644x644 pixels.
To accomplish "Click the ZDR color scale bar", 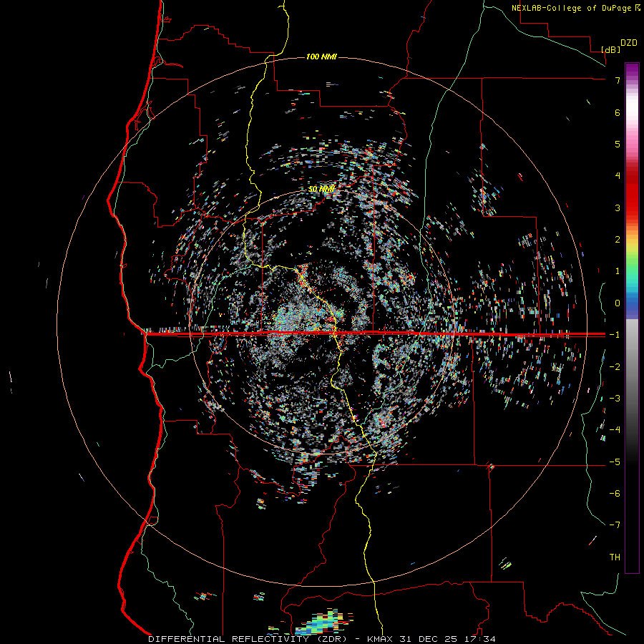I will click(x=632, y=318).
